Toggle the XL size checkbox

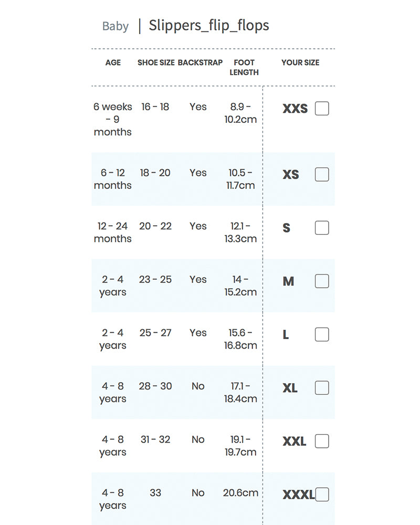(x=322, y=388)
